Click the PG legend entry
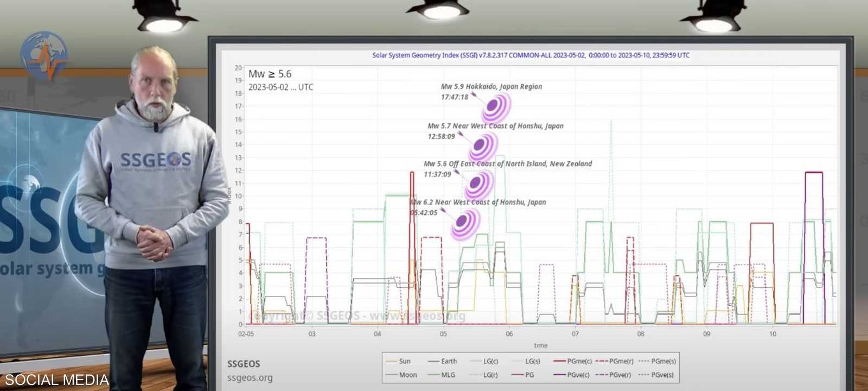 [523, 375]
